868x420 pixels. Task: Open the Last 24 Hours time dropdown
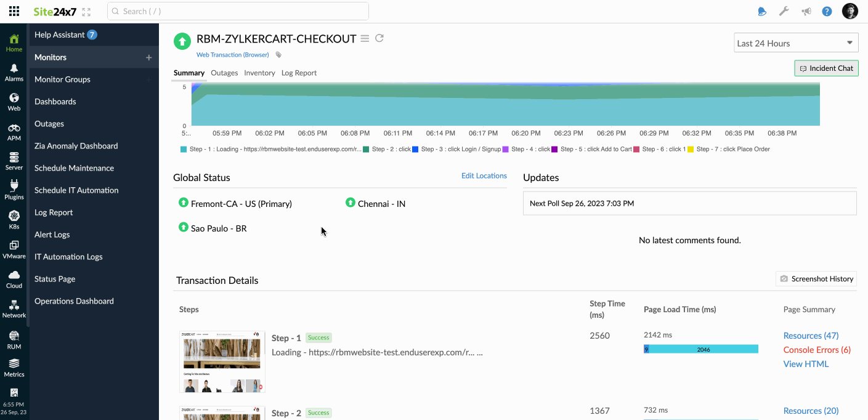[796, 43]
